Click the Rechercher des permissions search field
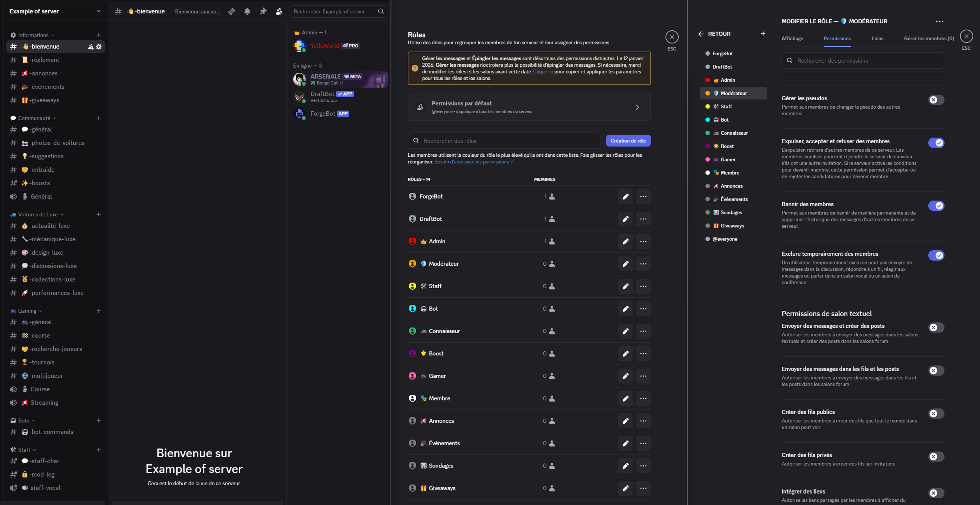 point(862,60)
